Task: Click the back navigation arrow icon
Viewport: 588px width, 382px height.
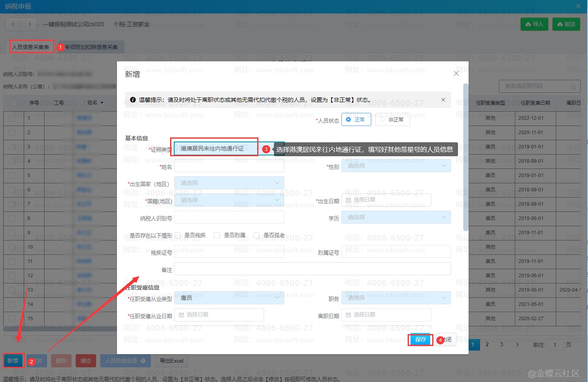Action: coord(13,24)
